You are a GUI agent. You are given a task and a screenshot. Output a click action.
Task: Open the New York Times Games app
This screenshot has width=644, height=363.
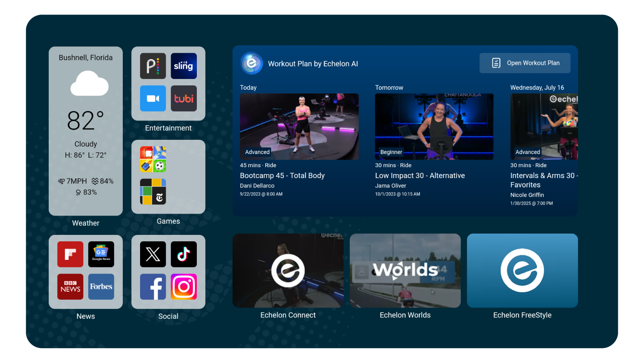[153, 192]
